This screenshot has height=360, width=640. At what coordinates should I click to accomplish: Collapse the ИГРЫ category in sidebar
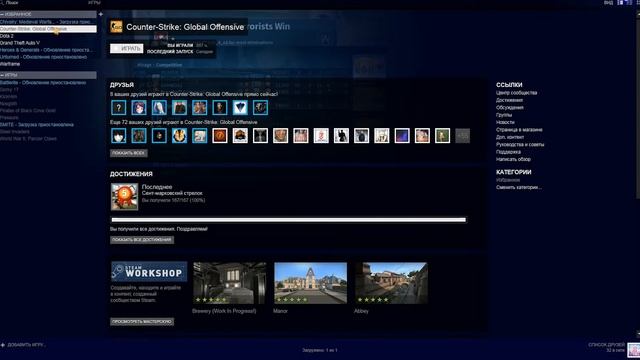[x=2, y=75]
